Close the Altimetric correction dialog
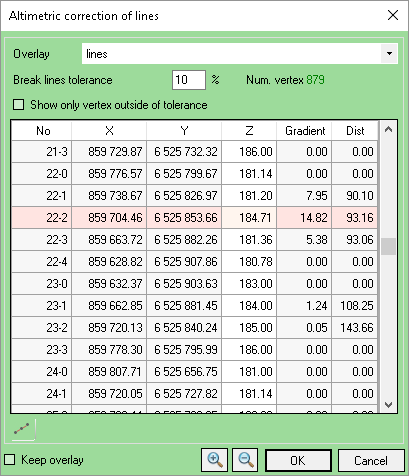This screenshot has width=409, height=476. pyautogui.click(x=393, y=15)
